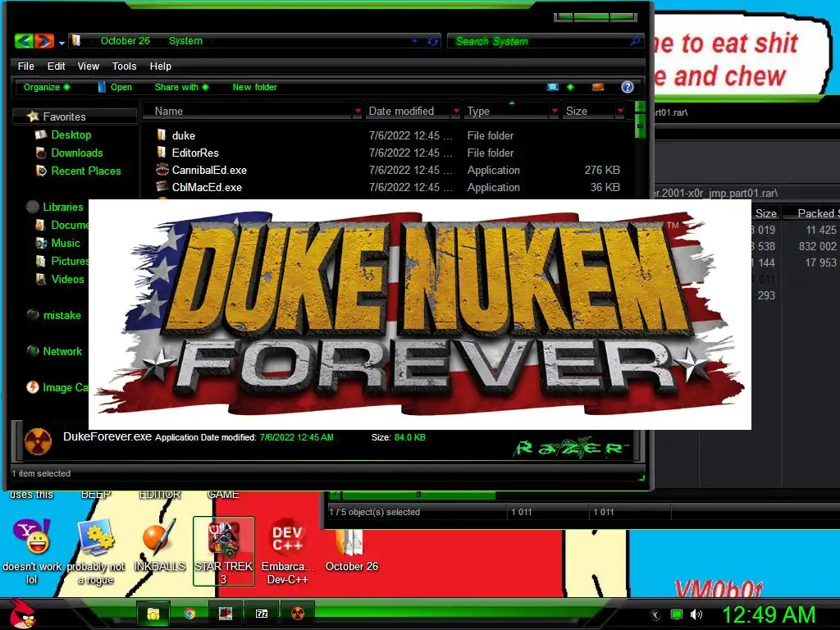Open Explorer help icon
The height and width of the screenshot is (630, 840).
(628, 87)
